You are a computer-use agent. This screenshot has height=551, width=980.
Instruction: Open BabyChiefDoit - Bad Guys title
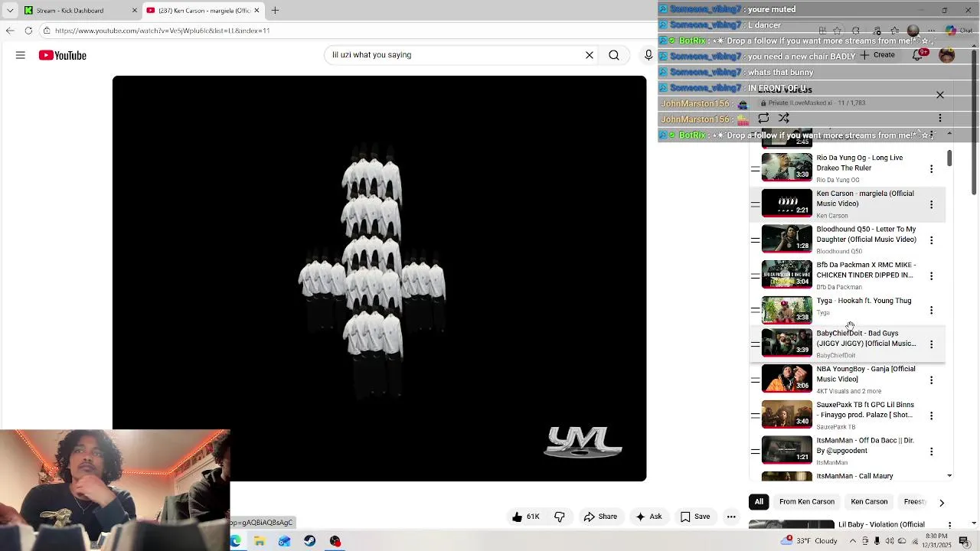click(866, 338)
